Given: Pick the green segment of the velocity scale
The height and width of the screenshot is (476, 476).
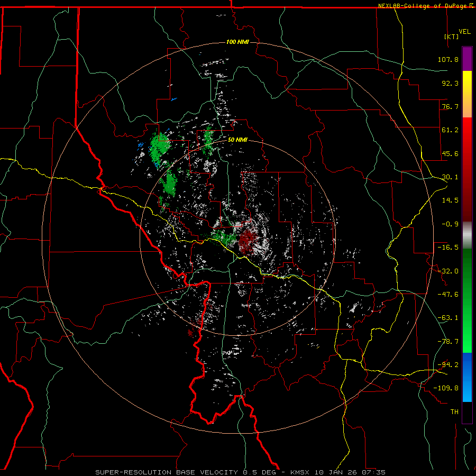Looking at the screenshot, I should pyautogui.click(x=467, y=300).
